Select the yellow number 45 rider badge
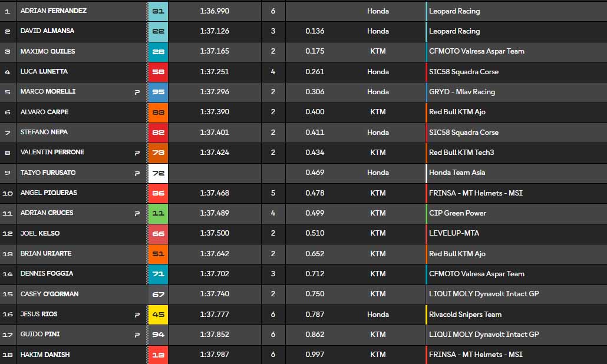Image resolution: width=607 pixels, height=364 pixels. [158, 315]
